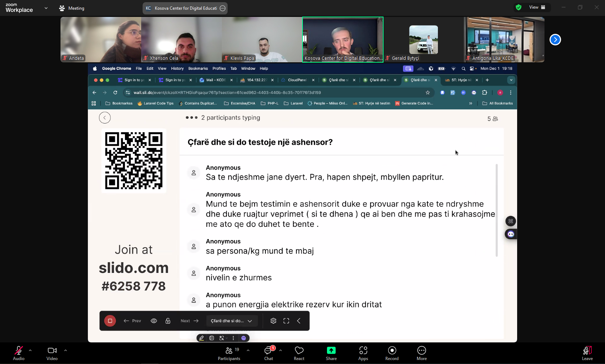Expand the Video options chevron
The width and height of the screenshot is (605, 364).
(x=66, y=350)
